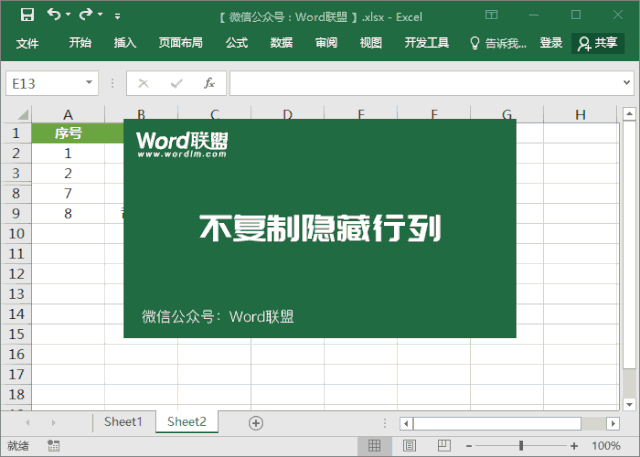Switch to Normal view
Image resolution: width=640 pixels, height=457 pixels.
[374, 446]
